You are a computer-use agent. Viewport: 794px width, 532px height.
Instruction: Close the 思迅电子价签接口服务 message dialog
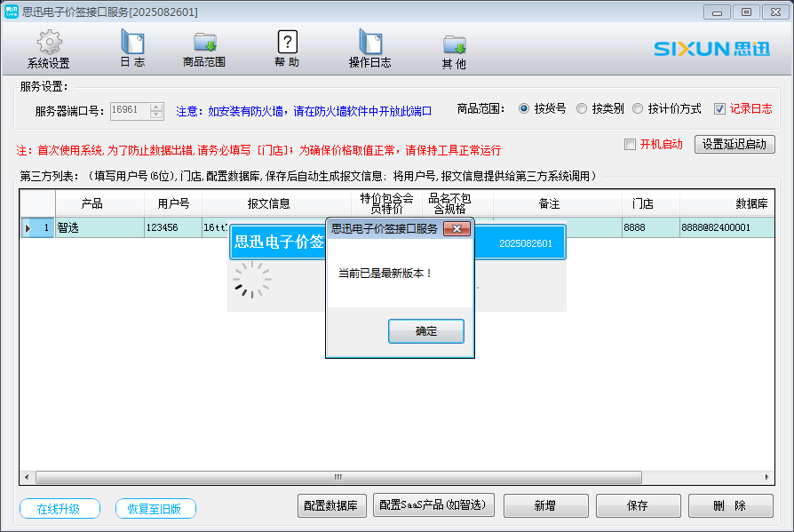[457, 229]
